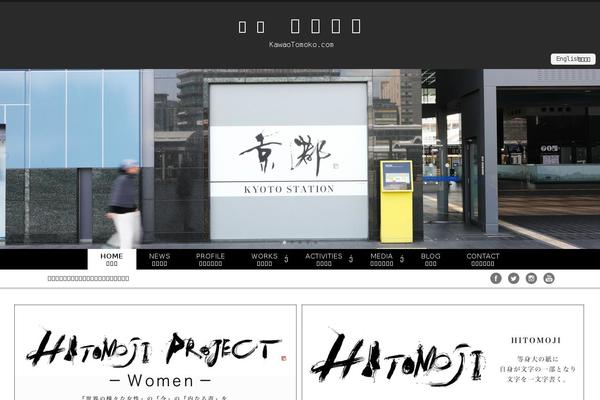Expand the WORKS submenu arrow
Screen dimensions: 600x400
pyautogui.click(x=286, y=260)
